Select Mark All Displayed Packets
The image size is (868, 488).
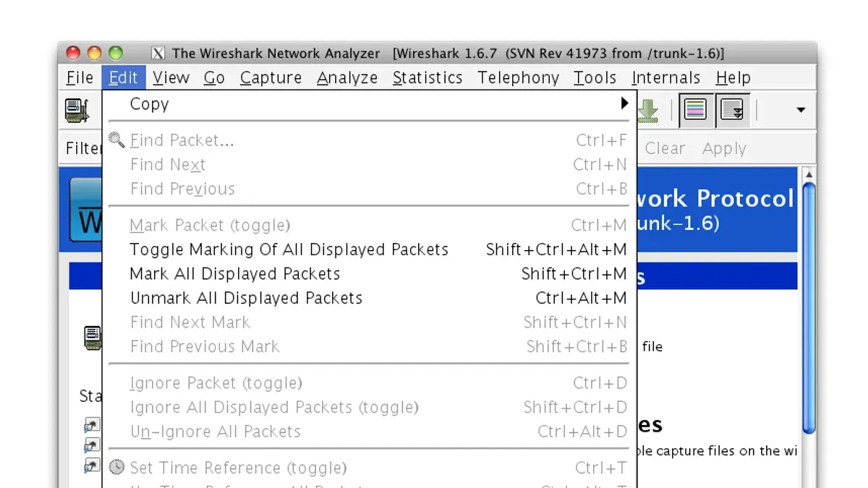click(369, 274)
